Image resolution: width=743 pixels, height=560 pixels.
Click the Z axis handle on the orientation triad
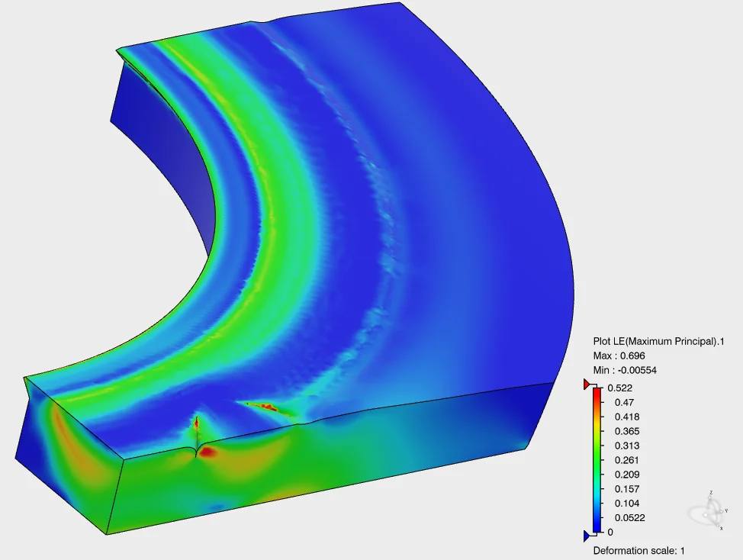(x=709, y=497)
